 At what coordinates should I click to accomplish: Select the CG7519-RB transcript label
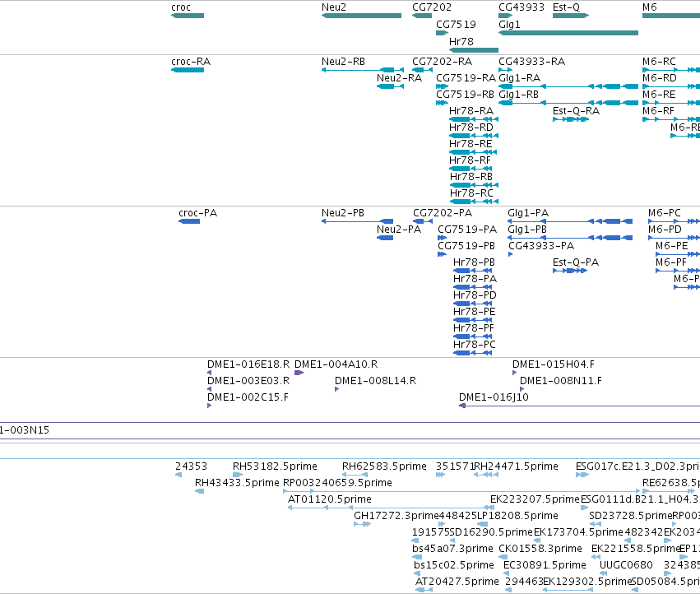coord(465,95)
